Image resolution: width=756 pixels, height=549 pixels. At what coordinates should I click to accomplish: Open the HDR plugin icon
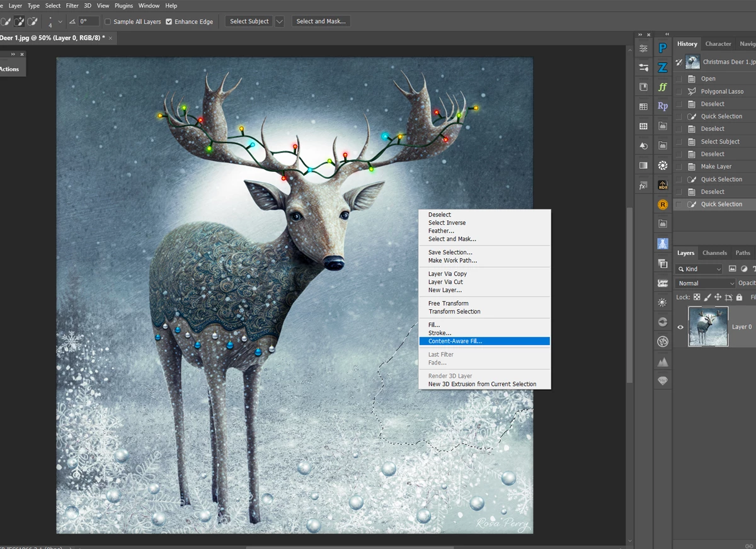pos(663,185)
